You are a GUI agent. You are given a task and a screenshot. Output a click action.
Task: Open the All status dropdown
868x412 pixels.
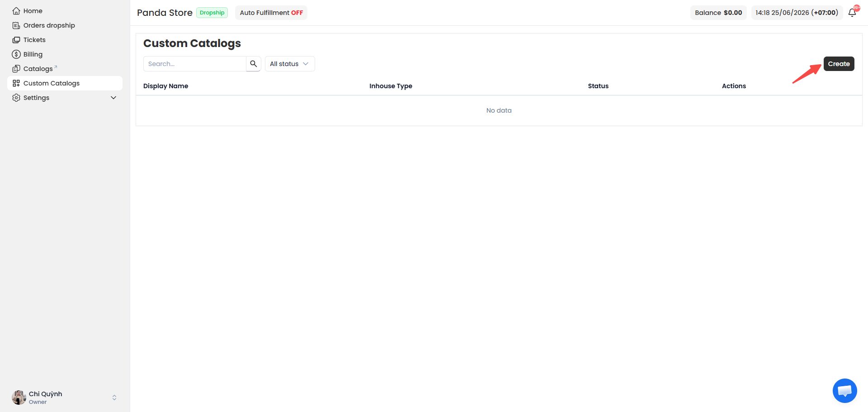[x=290, y=64]
